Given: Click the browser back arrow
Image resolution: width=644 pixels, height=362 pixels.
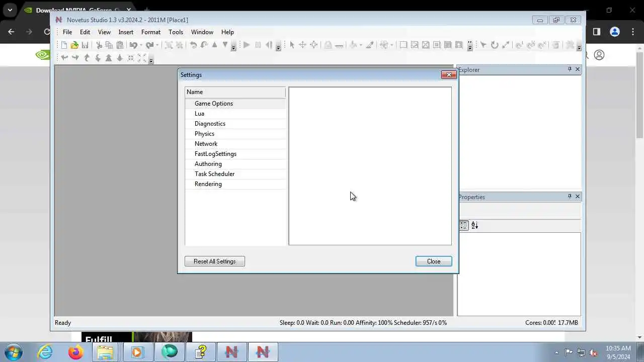Looking at the screenshot, I should point(11,32).
